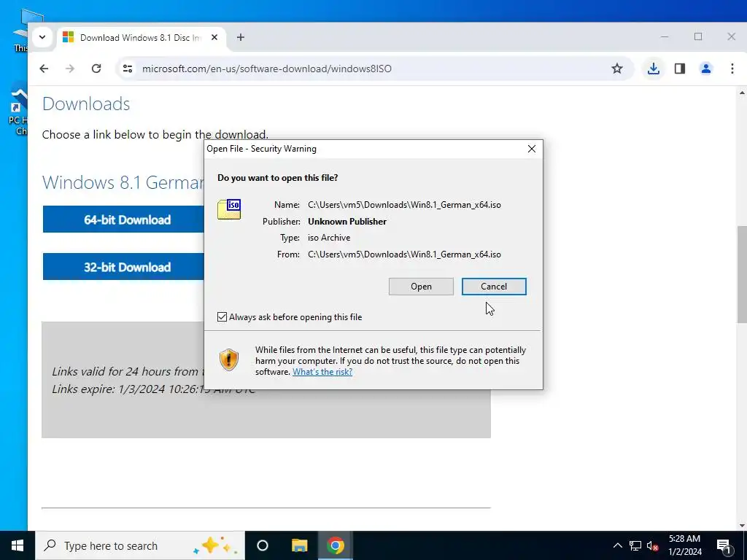
Task: Toggle the Chrome side panel icon
Action: tap(680, 69)
